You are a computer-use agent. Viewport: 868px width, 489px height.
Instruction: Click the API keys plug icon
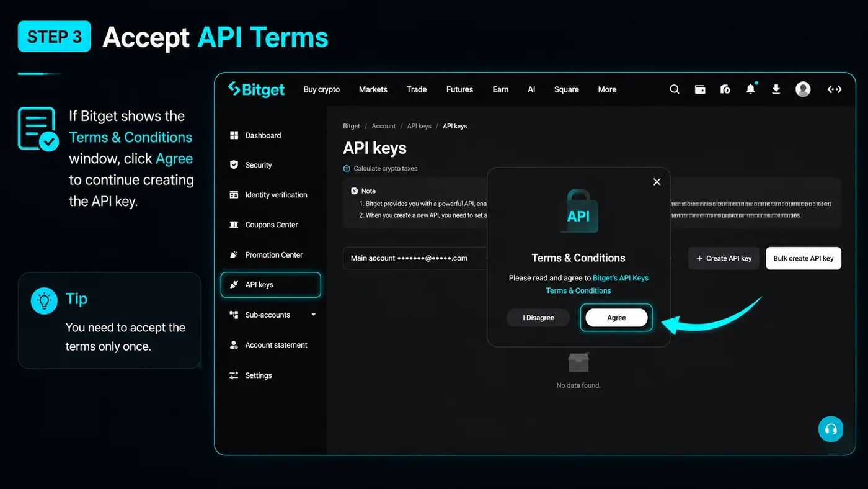[x=234, y=285]
